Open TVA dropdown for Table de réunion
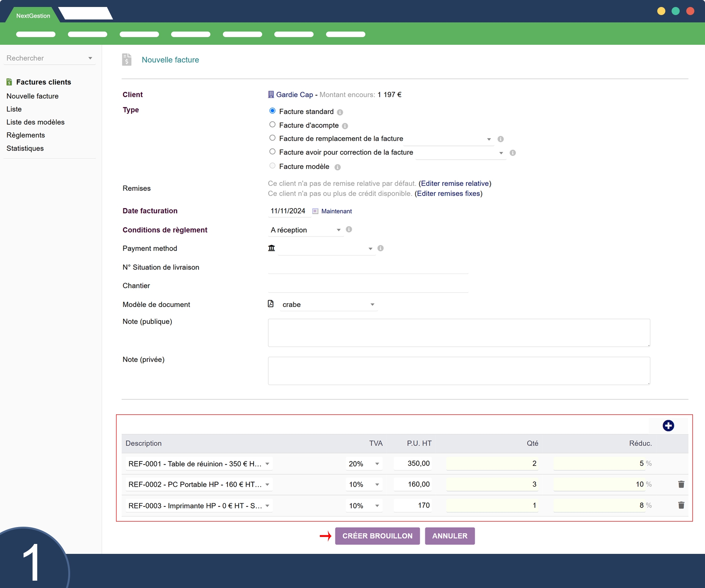This screenshot has width=705, height=588. pos(364,464)
